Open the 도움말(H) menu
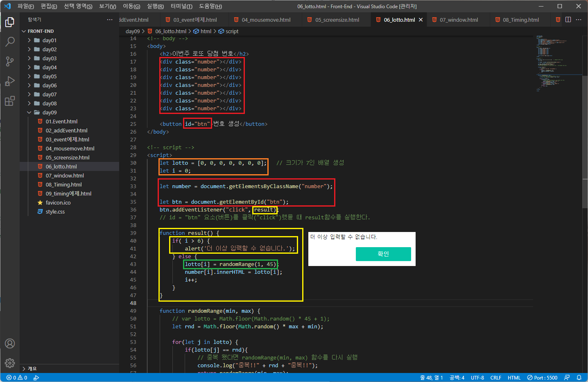The width and height of the screenshot is (588, 382). pos(210,6)
